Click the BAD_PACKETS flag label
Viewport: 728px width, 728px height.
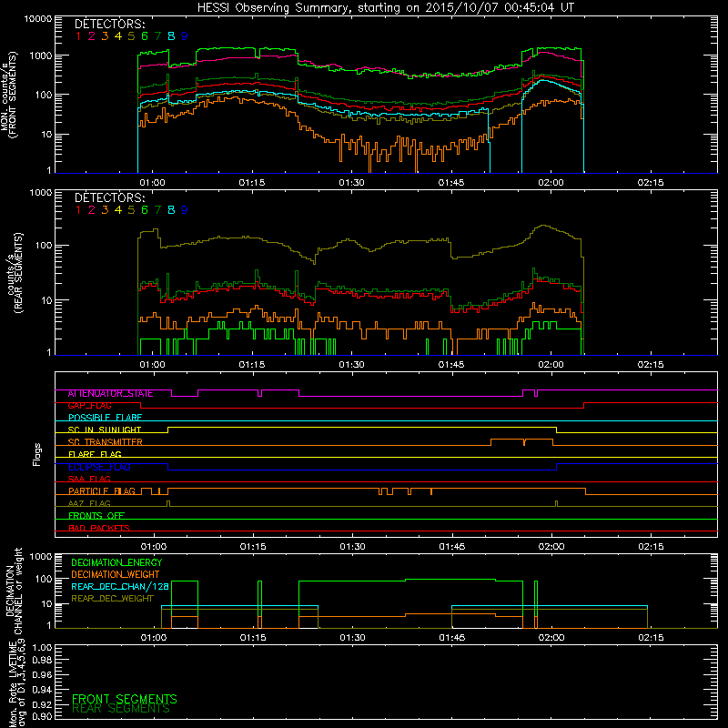(99, 528)
